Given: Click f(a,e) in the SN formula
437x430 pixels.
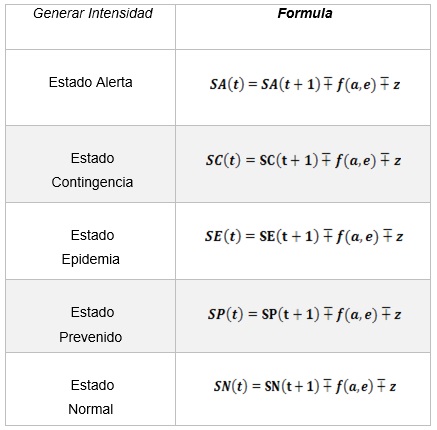Looking at the screenshot, I should point(354,386).
